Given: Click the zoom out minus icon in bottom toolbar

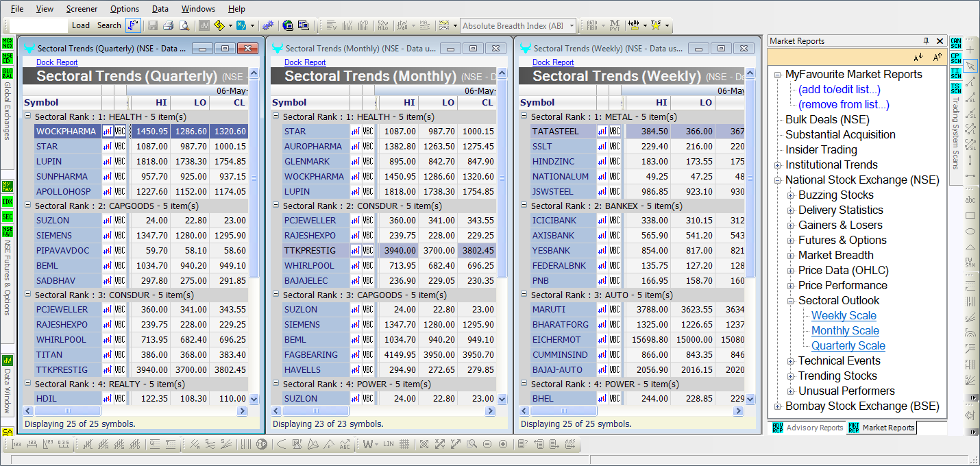Looking at the screenshot, I should coord(487,444).
